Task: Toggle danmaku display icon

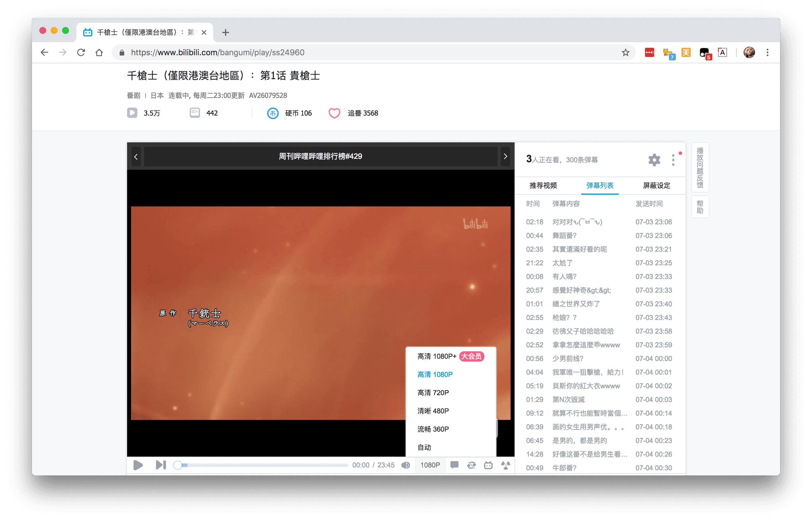Action: click(x=454, y=465)
